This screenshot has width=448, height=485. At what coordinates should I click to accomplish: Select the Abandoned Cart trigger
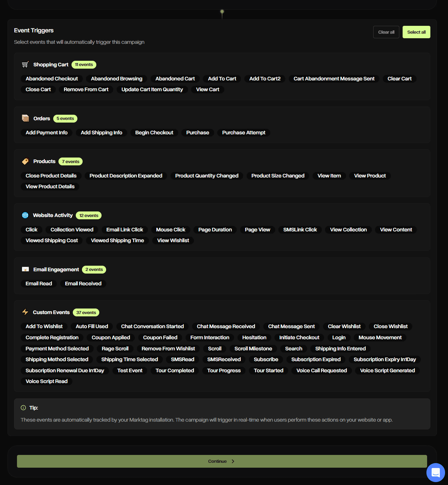pyautogui.click(x=175, y=79)
